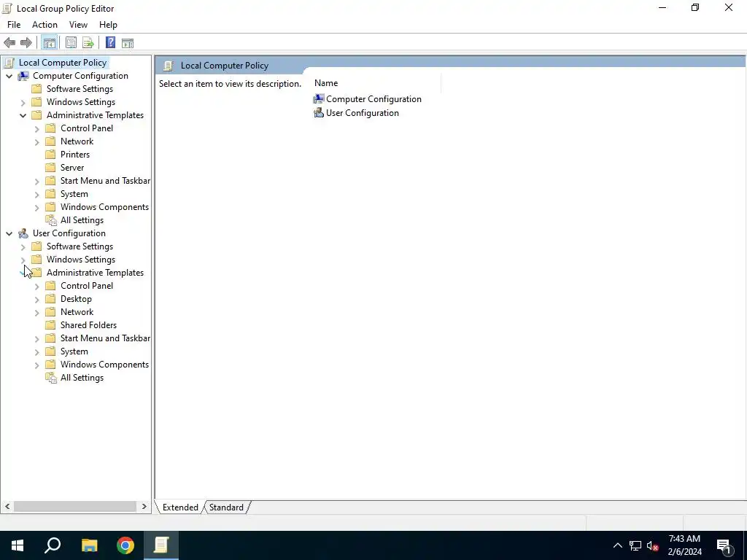Expand System under Computer Configuration

36,194
